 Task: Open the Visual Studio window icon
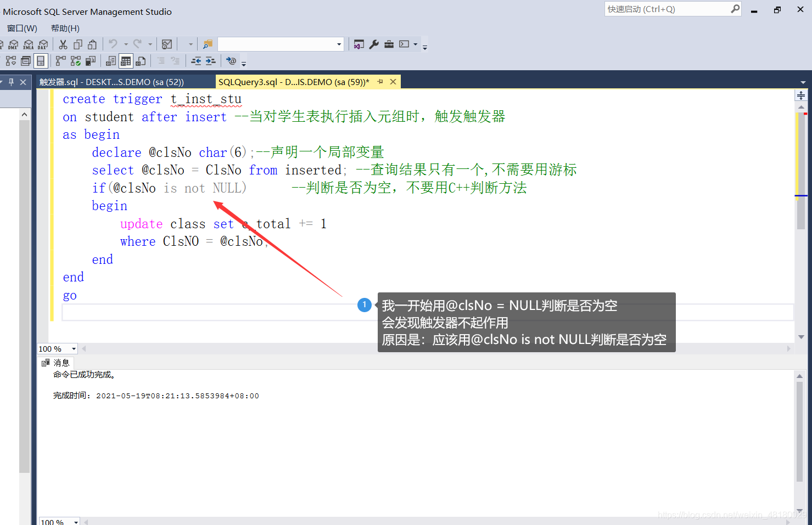click(359, 44)
